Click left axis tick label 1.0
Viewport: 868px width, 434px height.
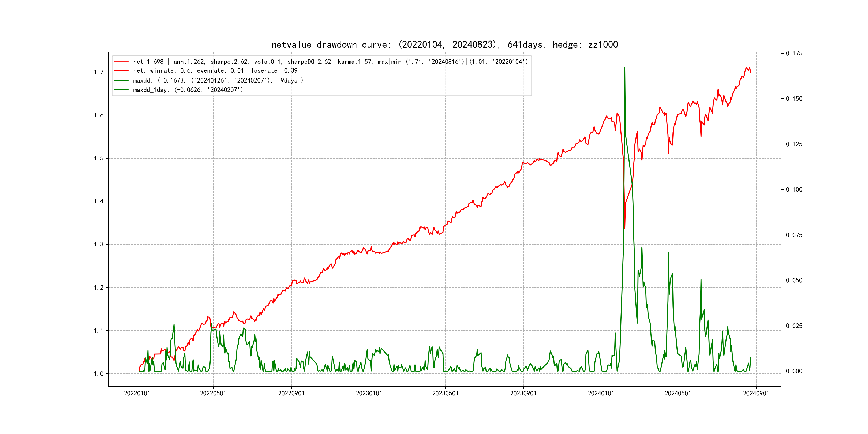pos(98,374)
